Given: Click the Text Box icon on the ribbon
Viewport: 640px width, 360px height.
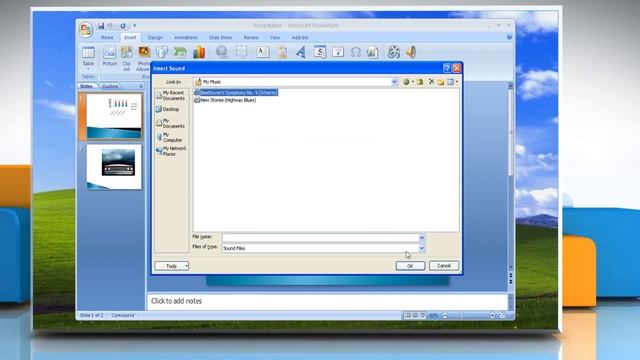Looking at the screenshot, I should coord(262,52).
